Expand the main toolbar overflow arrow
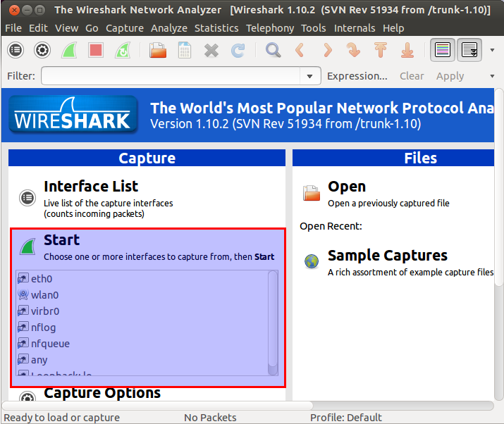Screen dimensions: 504x424 click(492, 50)
